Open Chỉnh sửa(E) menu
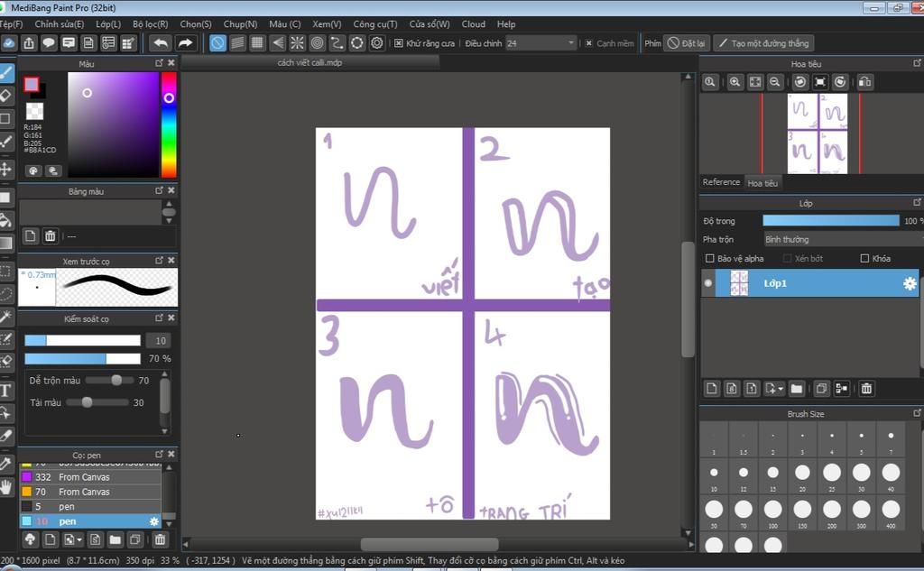Image resolution: width=924 pixels, height=571 pixels. [x=59, y=24]
